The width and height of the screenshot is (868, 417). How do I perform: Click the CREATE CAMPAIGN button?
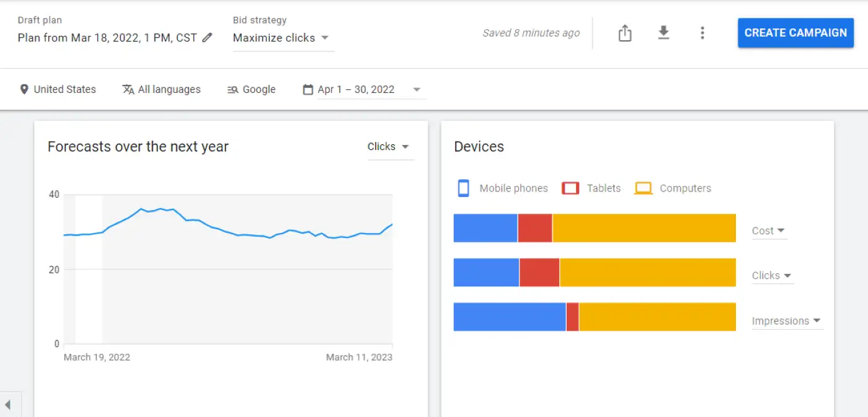coord(795,33)
